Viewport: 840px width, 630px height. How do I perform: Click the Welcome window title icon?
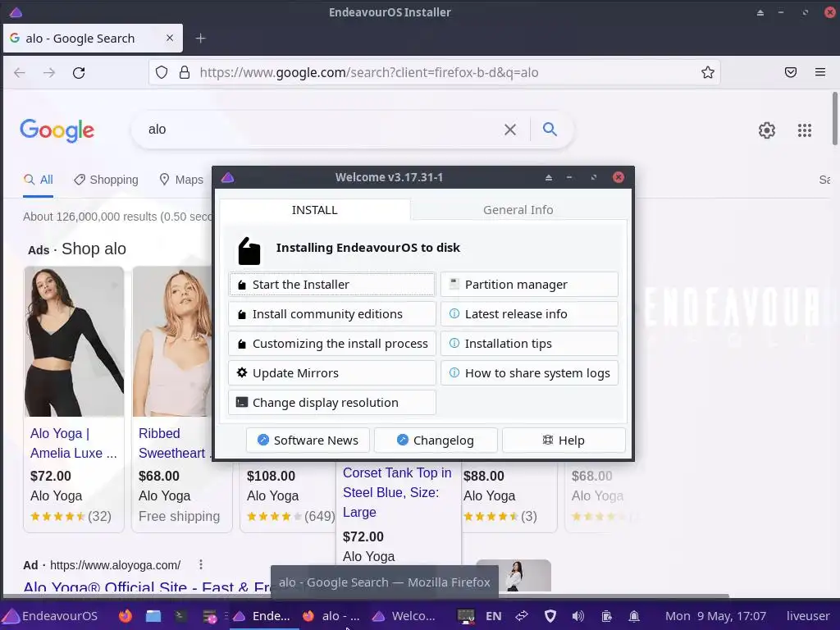click(x=228, y=177)
